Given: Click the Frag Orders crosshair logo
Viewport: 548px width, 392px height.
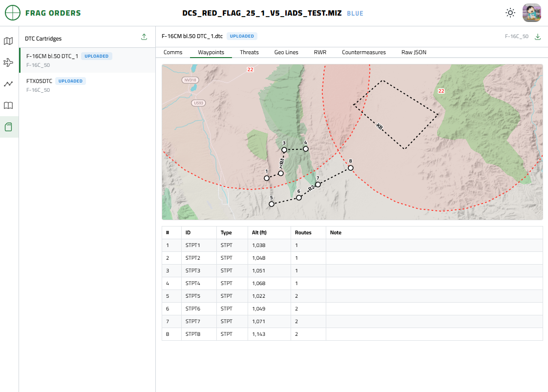Looking at the screenshot, I should pos(13,13).
